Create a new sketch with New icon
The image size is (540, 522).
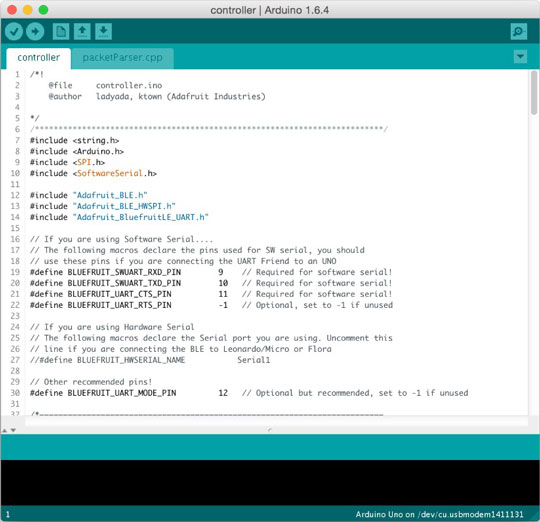click(x=61, y=32)
